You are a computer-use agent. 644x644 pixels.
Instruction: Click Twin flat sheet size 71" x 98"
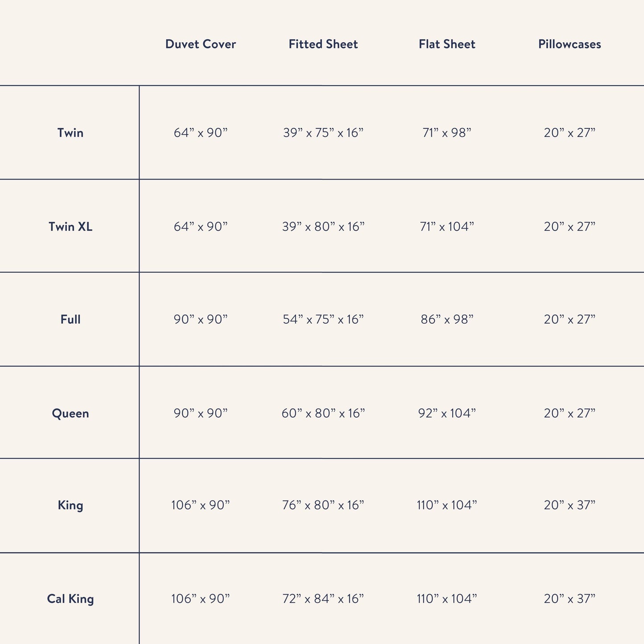(447, 133)
